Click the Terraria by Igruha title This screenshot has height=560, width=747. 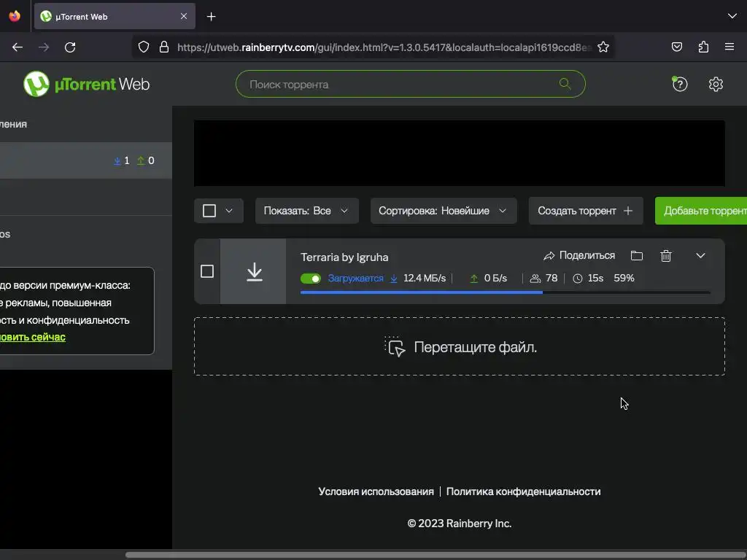tap(344, 257)
